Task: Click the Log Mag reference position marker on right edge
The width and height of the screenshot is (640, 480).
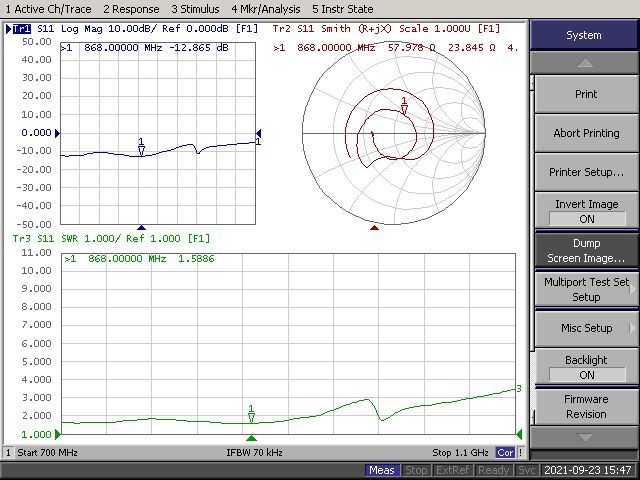Action: tap(258, 133)
